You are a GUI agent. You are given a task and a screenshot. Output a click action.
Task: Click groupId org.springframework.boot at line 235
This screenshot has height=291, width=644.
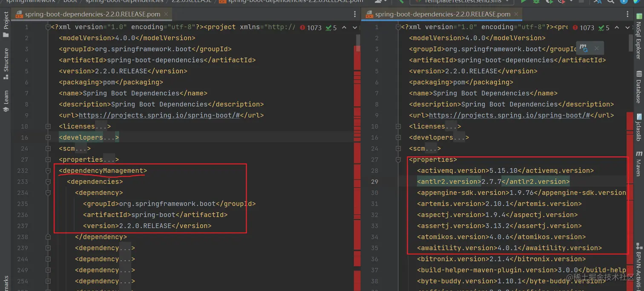coord(169,204)
